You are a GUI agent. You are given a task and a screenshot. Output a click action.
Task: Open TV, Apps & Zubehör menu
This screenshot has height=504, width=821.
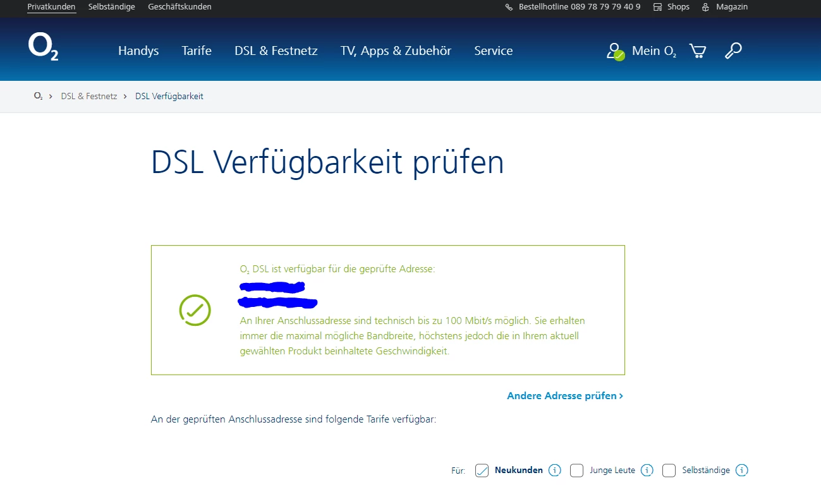click(x=396, y=51)
